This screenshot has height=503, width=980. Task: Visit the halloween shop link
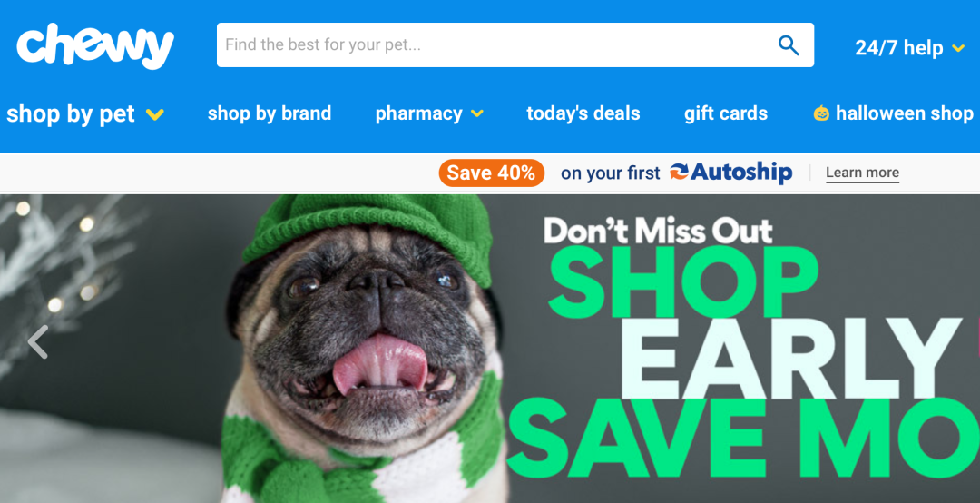coord(905,113)
